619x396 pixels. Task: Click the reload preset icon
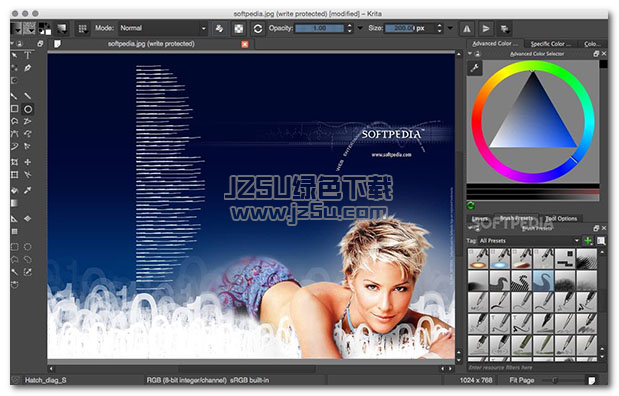coord(258,28)
